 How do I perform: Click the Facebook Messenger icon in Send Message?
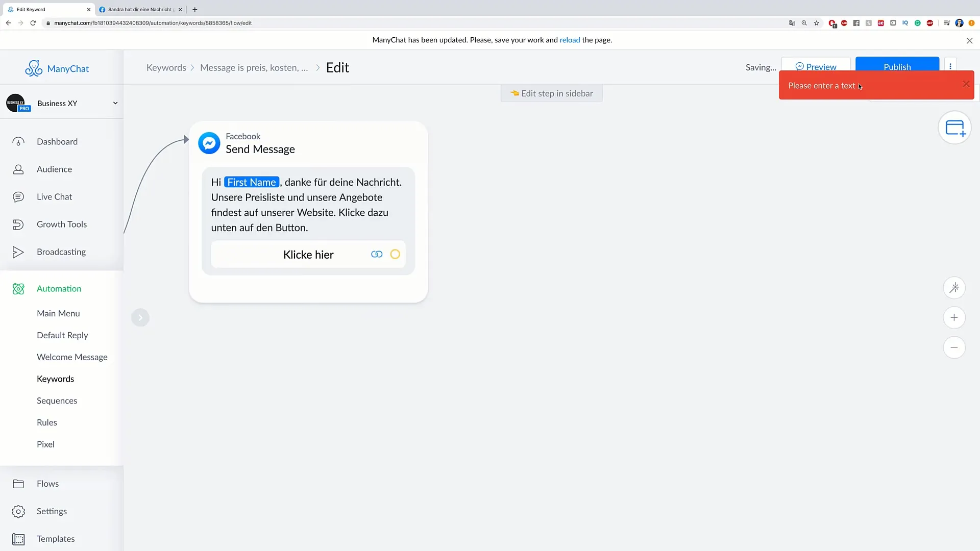pos(209,143)
